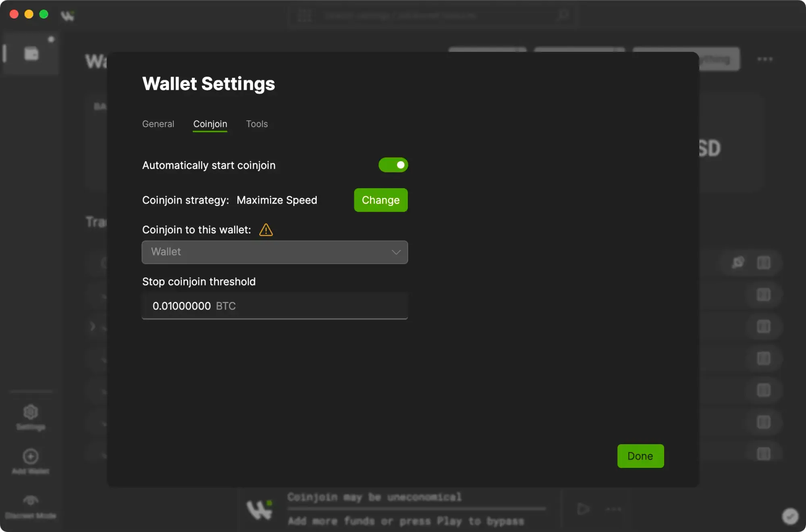
Task: Open the Tools tab in Wallet Settings
Action: click(x=257, y=124)
